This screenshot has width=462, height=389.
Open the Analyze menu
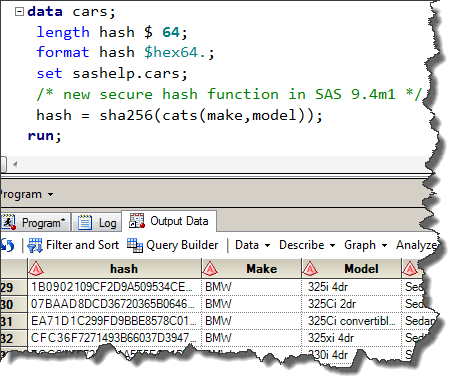click(417, 245)
